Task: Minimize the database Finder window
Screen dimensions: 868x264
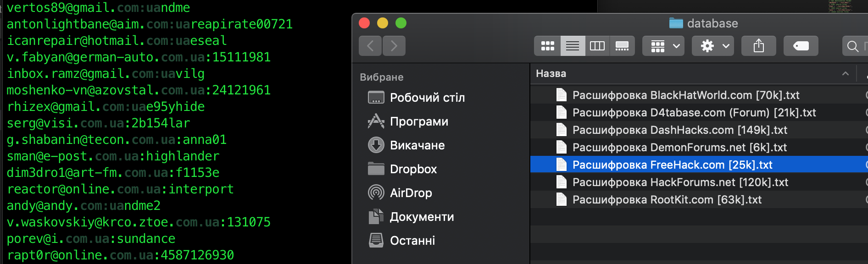Action: point(383,23)
